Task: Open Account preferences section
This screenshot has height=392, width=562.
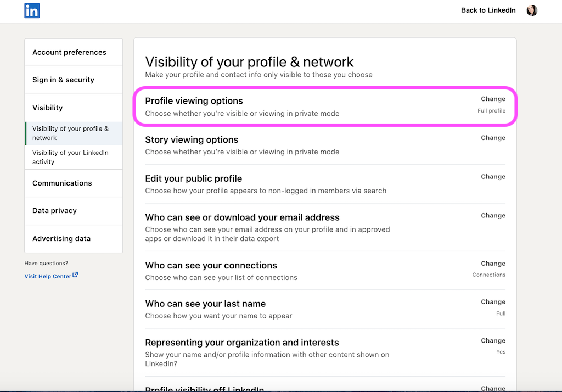Action: (74, 52)
